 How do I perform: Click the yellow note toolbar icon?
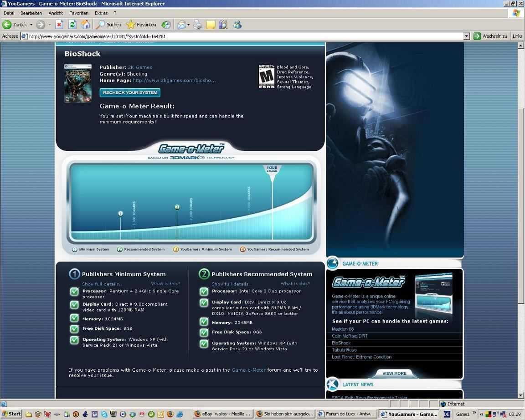pos(211,25)
